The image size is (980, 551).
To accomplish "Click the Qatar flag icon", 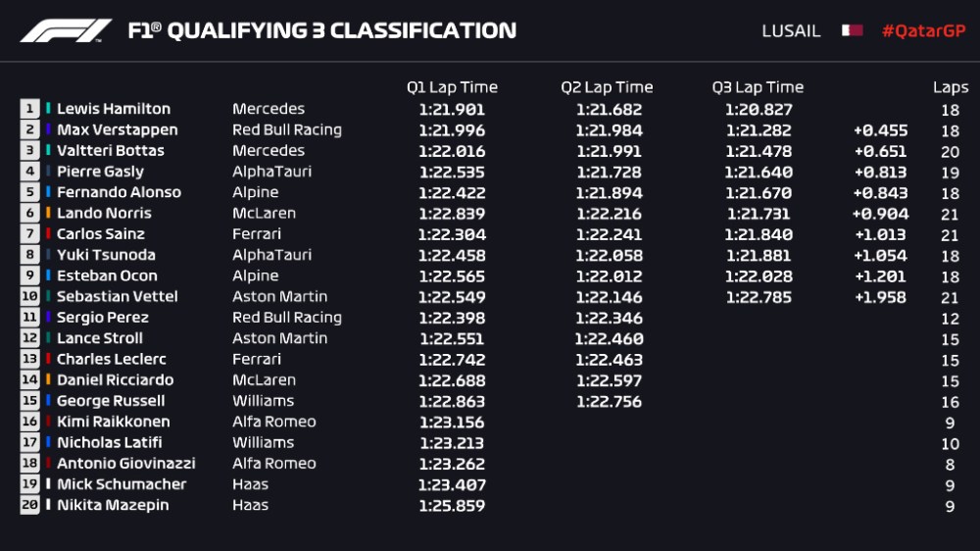I will [852, 30].
